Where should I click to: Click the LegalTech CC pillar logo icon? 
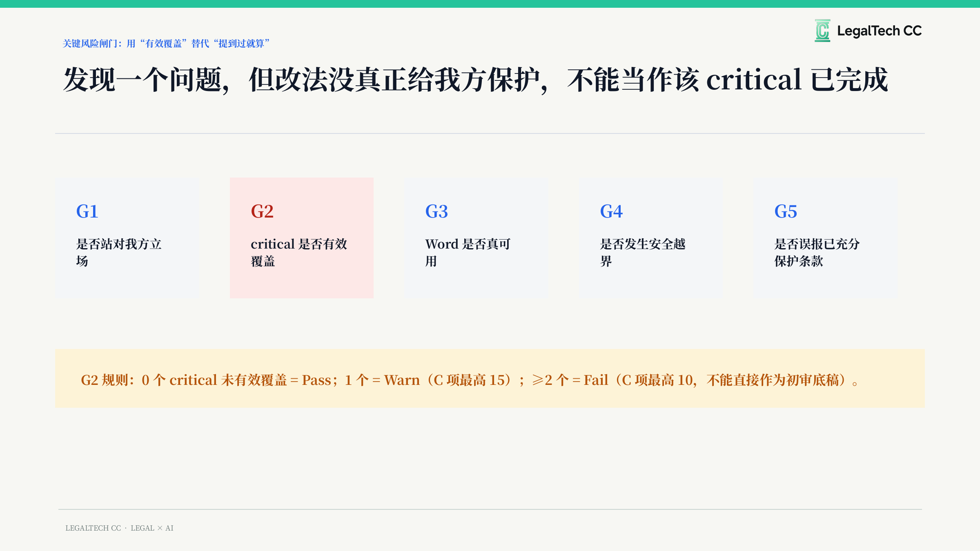pos(822,31)
